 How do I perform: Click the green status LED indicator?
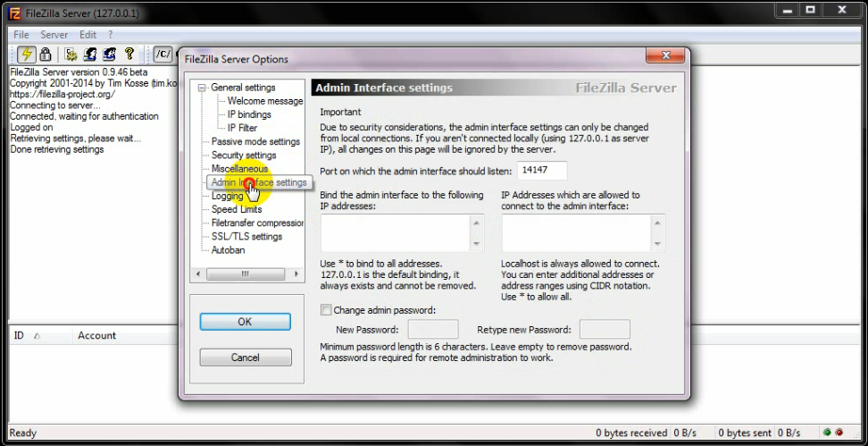click(827, 433)
